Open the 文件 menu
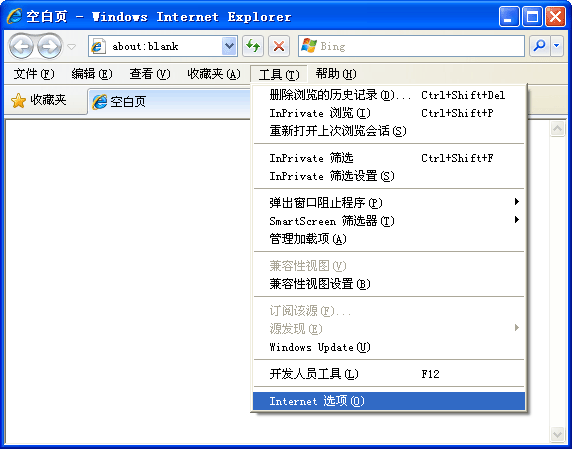Viewport: 573px width, 449px height. pyautogui.click(x=34, y=74)
